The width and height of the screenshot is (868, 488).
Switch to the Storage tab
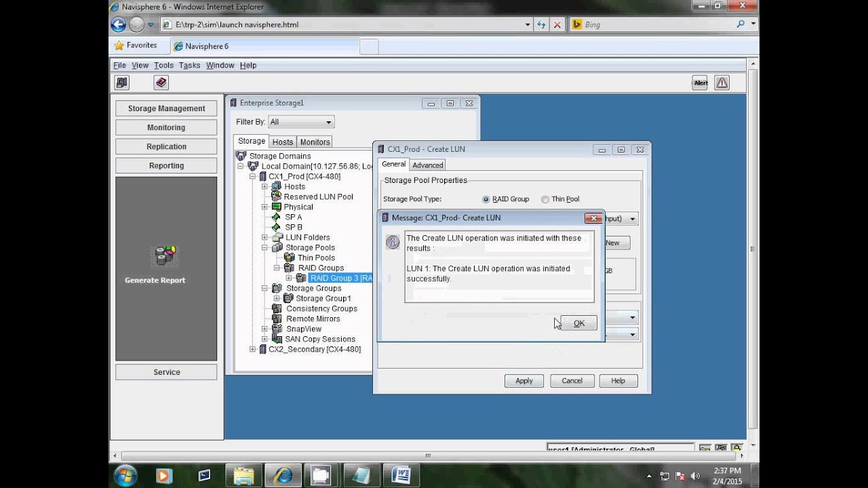252,141
